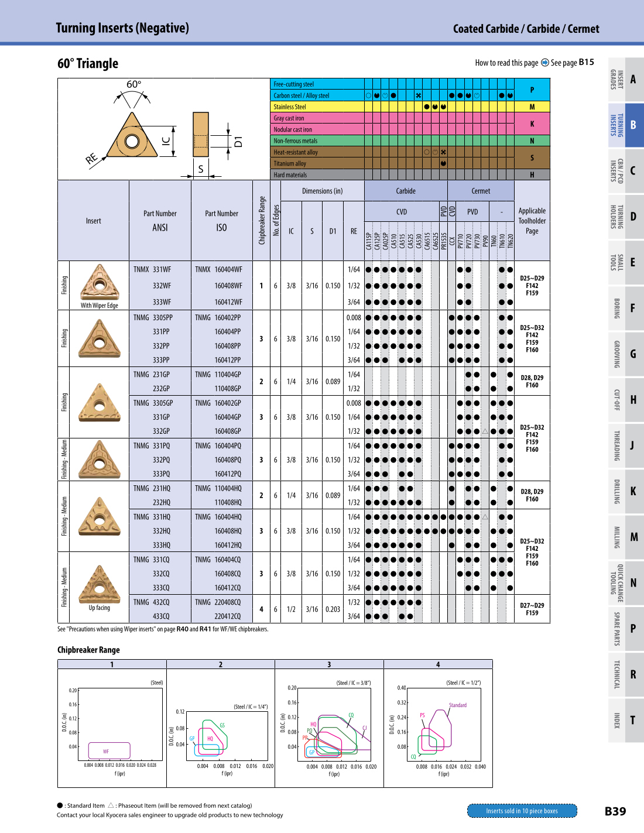Go to the C CBN / PCD Inserts tab

(x=626, y=170)
